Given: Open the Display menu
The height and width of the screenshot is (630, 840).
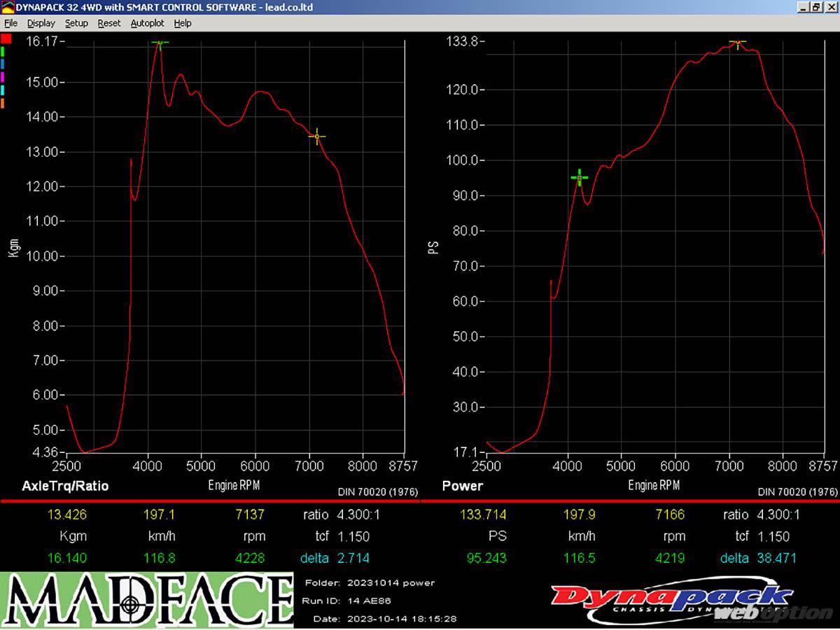Looking at the screenshot, I should 41,23.
